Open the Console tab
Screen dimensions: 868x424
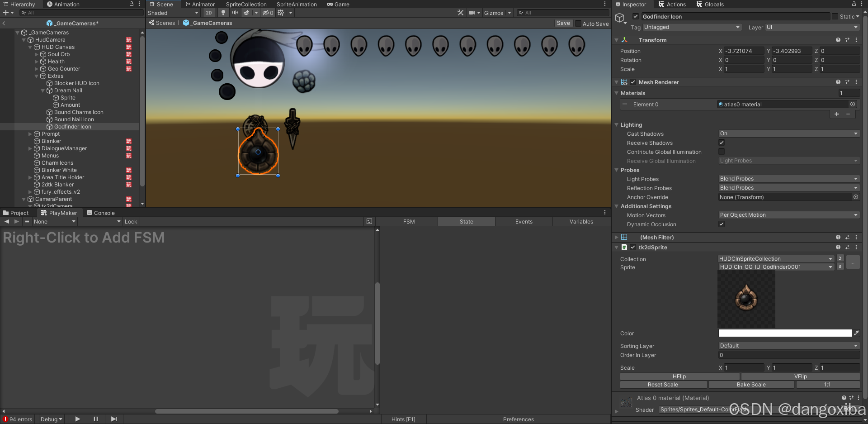[x=101, y=213]
